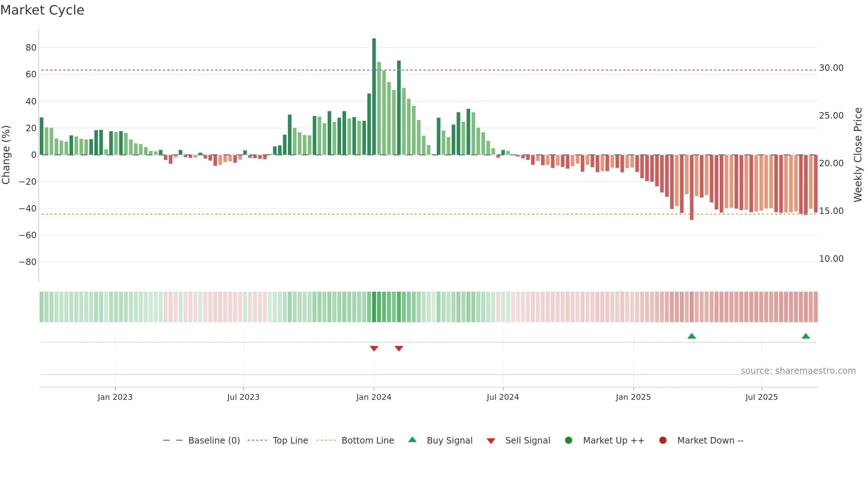The height and width of the screenshot is (488, 868).
Task: Click the source: sharemaestro.com text
Action: (798, 371)
